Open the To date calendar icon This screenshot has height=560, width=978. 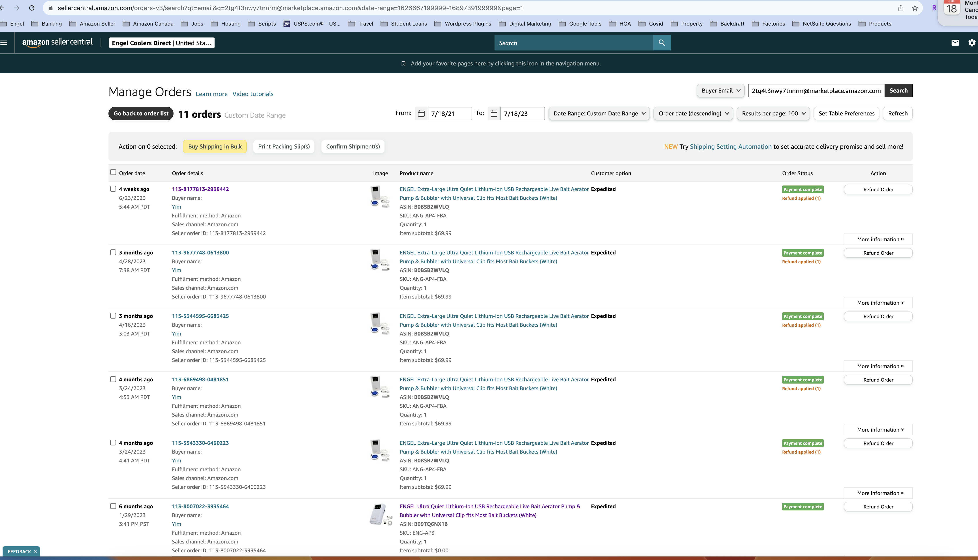click(x=494, y=113)
